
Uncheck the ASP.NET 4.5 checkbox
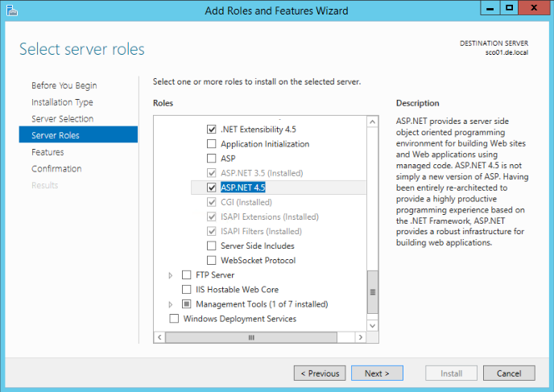coord(212,188)
